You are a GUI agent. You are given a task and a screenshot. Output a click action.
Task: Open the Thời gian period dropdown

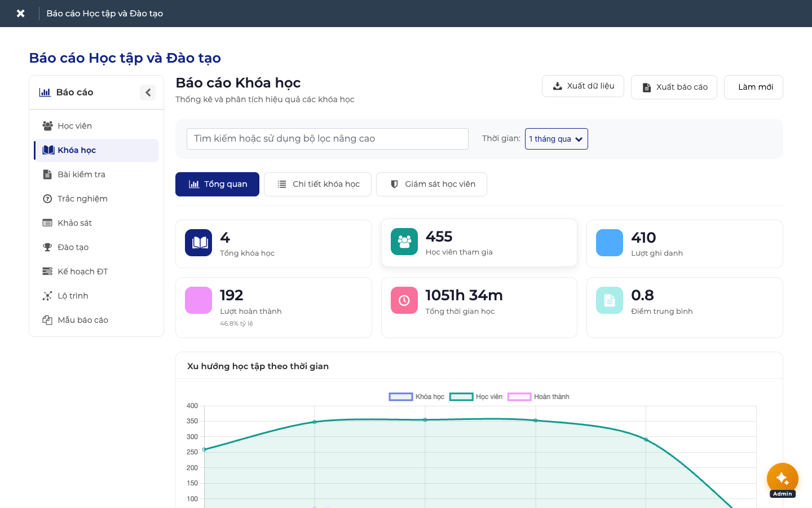coord(557,139)
